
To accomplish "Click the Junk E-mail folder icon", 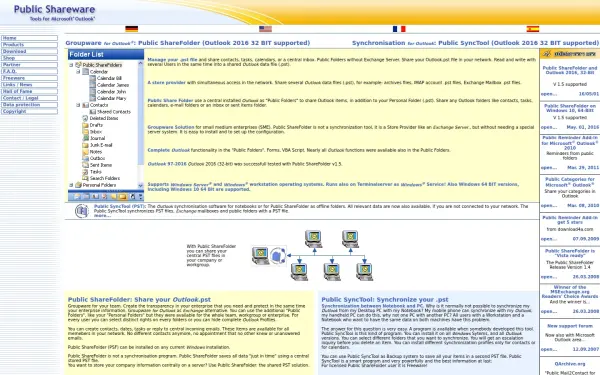I will [x=85, y=145].
